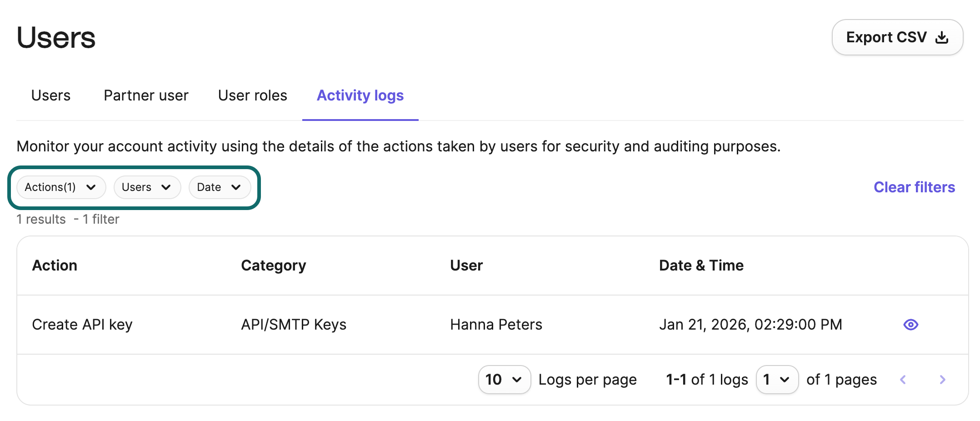The height and width of the screenshot is (421, 980).
Task: Switch to the Users tab
Action: pos(51,95)
